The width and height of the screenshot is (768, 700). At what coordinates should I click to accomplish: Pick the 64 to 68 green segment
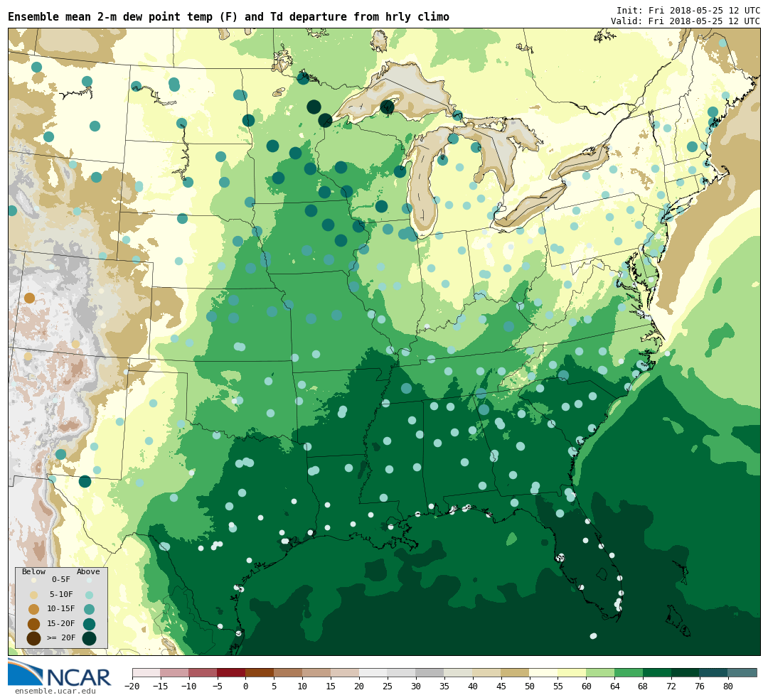tap(629, 672)
